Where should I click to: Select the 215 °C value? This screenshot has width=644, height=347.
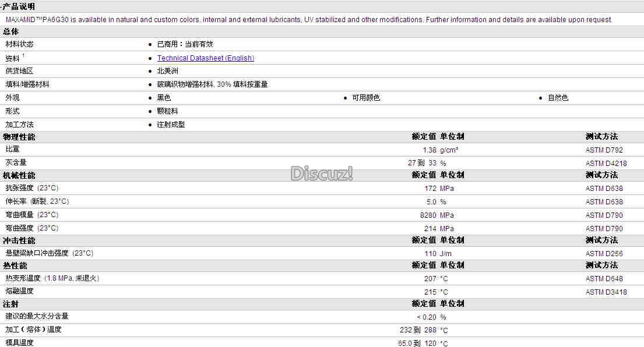pyautogui.click(x=436, y=292)
